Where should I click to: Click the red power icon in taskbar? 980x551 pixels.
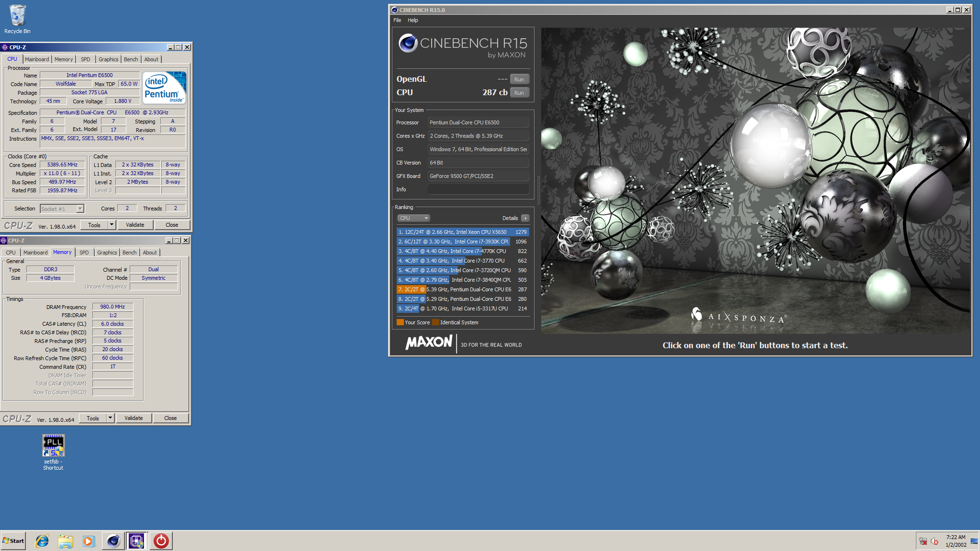pyautogui.click(x=161, y=541)
